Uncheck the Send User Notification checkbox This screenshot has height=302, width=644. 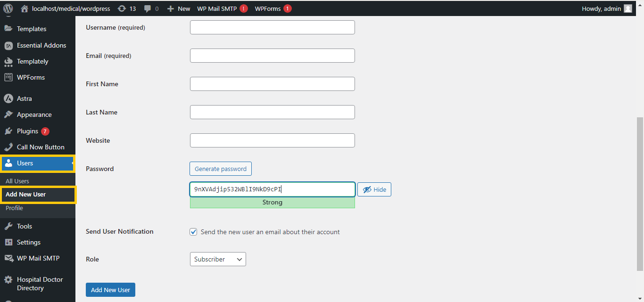(193, 232)
